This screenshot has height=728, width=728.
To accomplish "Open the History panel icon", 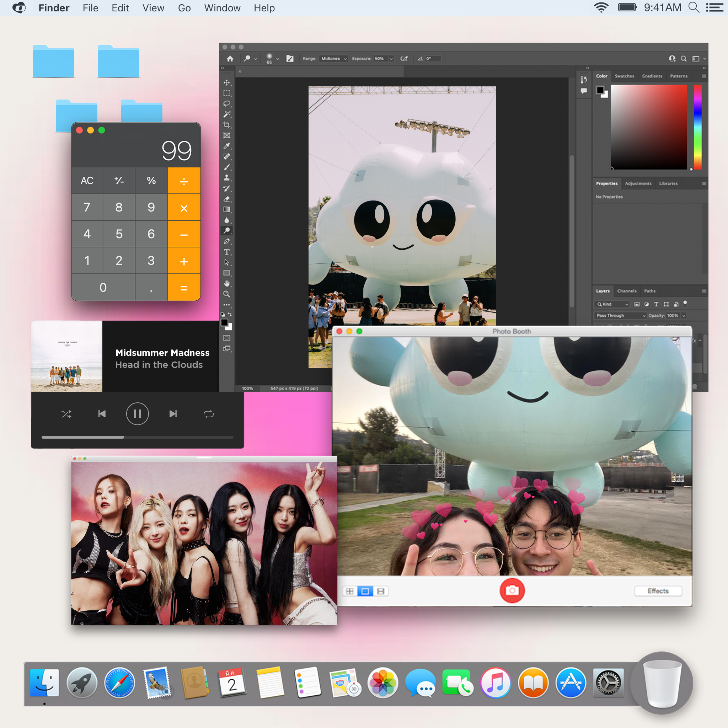I will [584, 80].
